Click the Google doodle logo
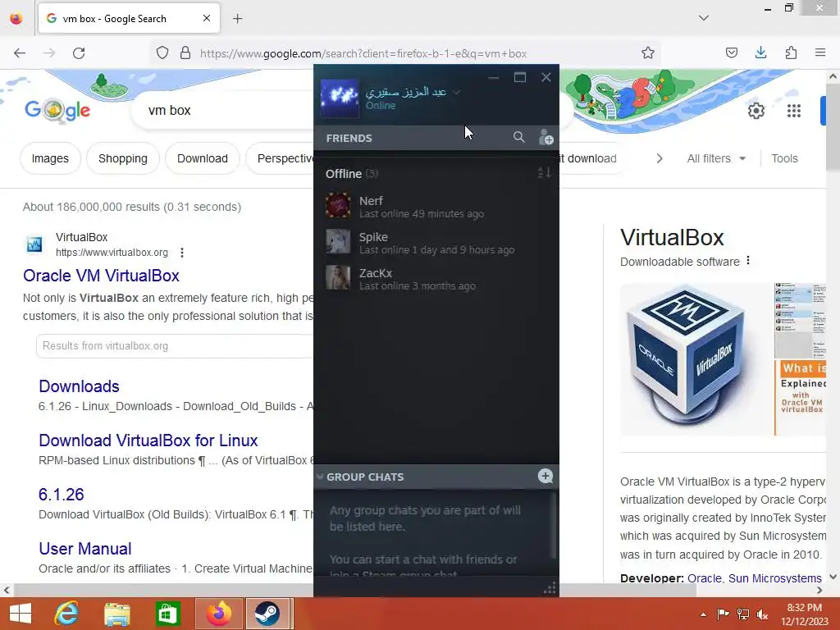The image size is (840, 630). [57, 111]
